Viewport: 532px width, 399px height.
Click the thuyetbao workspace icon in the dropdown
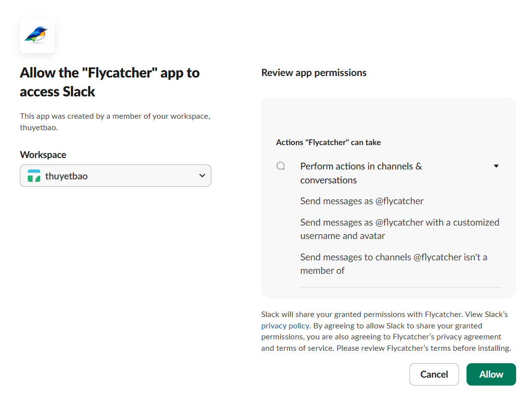(34, 176)
